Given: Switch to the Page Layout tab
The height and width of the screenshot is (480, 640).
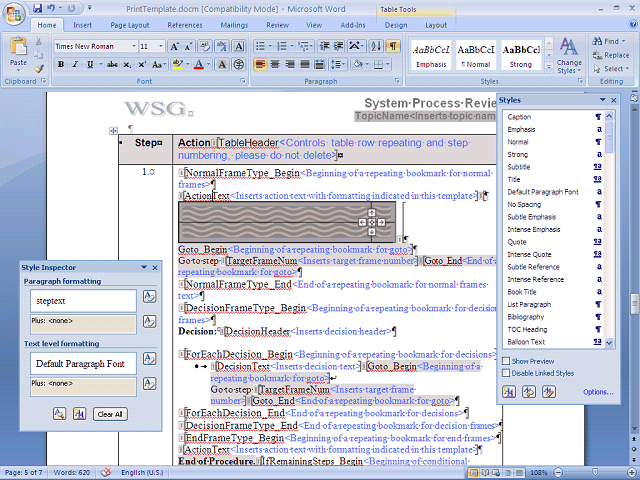Looking at the screenshot, I should click(130, 25).
